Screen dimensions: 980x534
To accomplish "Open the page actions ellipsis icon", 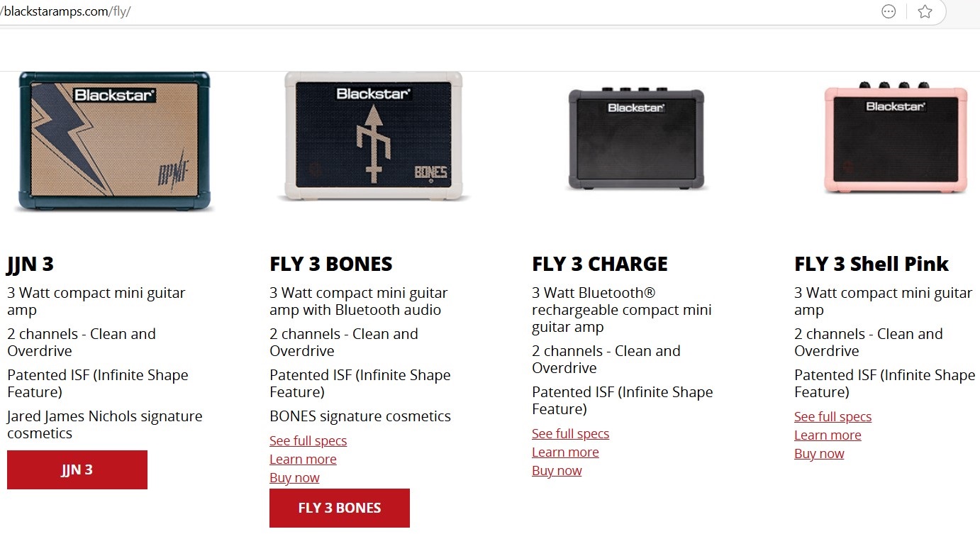I will click(x=888, y=11).
